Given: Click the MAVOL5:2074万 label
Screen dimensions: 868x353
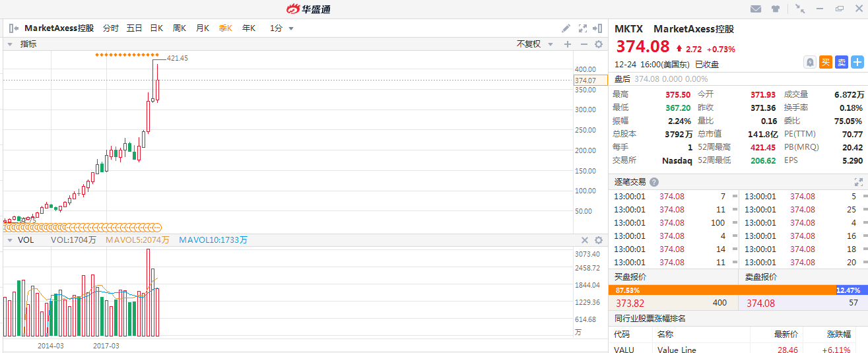Looking at the screenshot, I should click(x=137, y=240).
